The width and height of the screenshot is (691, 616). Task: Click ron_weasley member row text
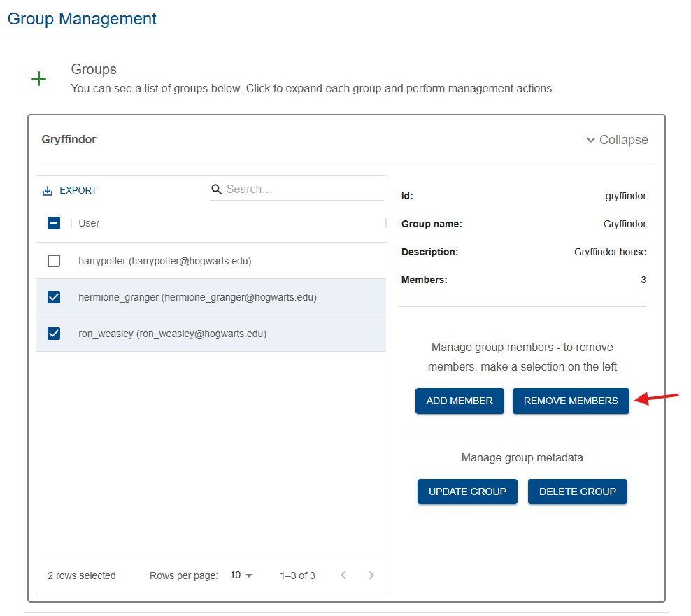172,334
